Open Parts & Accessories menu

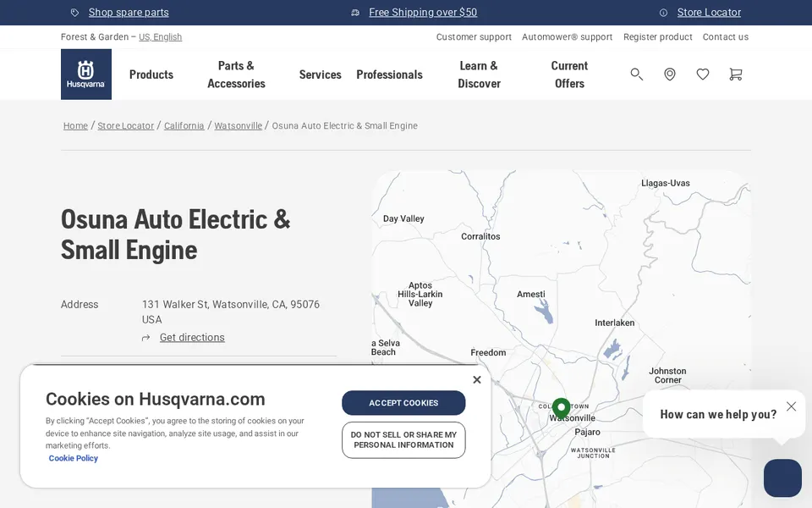tap(236, 75)
